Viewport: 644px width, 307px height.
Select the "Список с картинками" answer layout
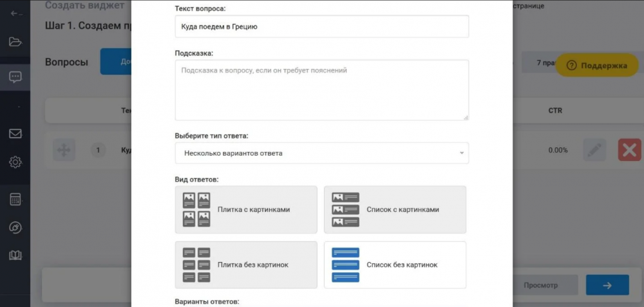[395, 210]
